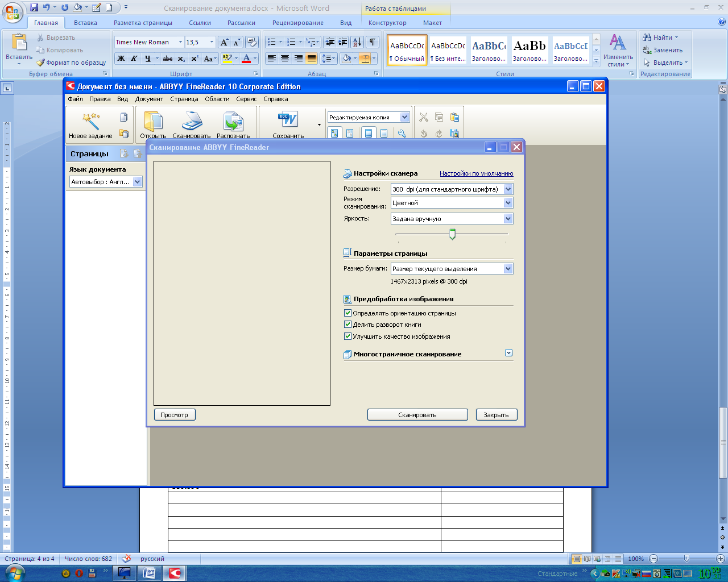Switch to the Рецензирование tab
Screen dimensions: 728x582
297,23
